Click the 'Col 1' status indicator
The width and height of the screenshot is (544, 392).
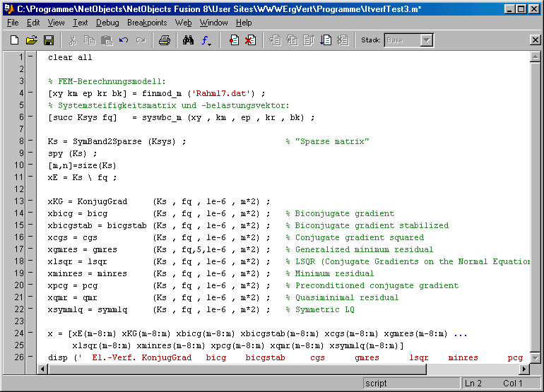tap(513, 384)
